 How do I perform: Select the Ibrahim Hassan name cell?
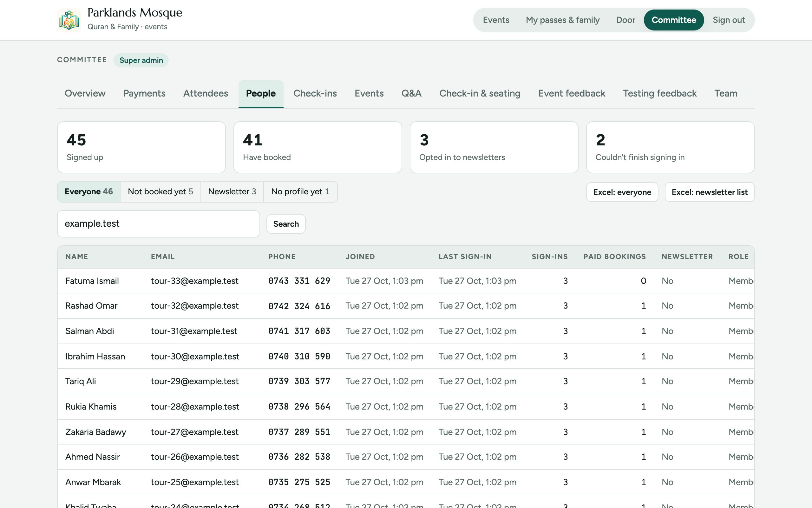pos(95,357)
